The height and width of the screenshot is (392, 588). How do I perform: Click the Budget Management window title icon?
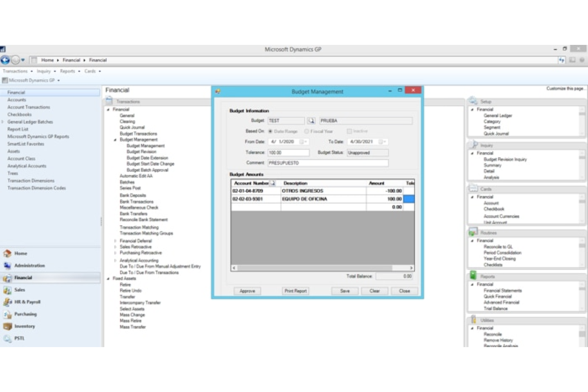point(218,91)
